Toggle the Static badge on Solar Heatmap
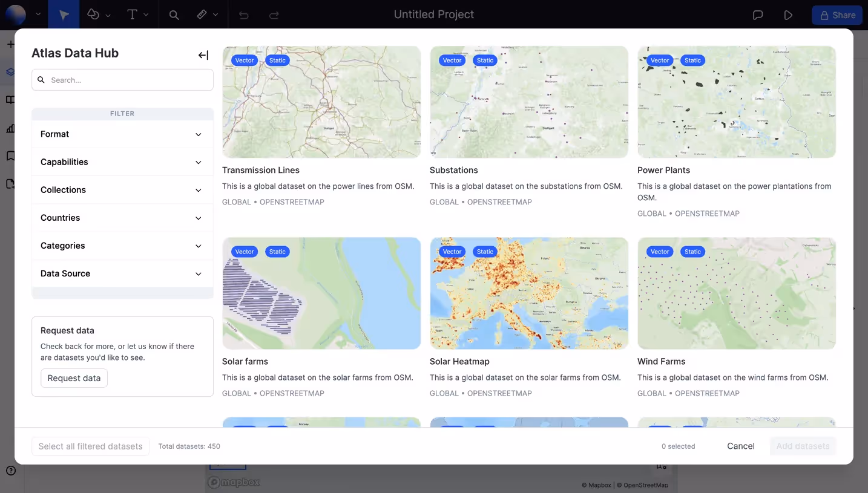 (484, 251)
